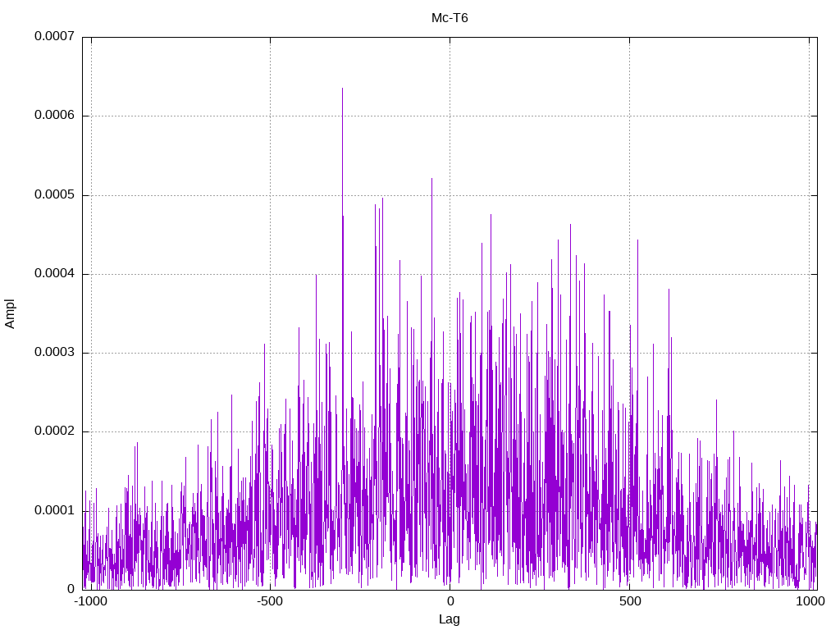Viewport: 840px width, 630px height.
Task: Click the tallest peak near lag -300
Action: (x=342, y=89)
